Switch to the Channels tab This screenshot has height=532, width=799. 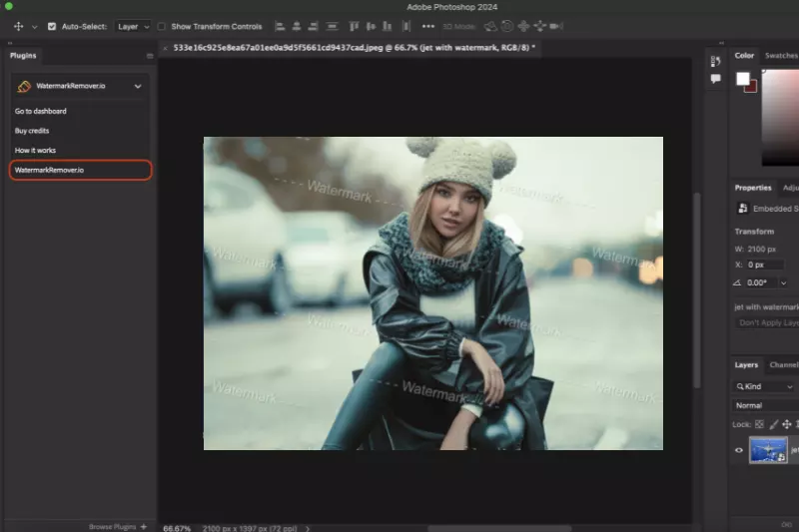coord(784,365)
